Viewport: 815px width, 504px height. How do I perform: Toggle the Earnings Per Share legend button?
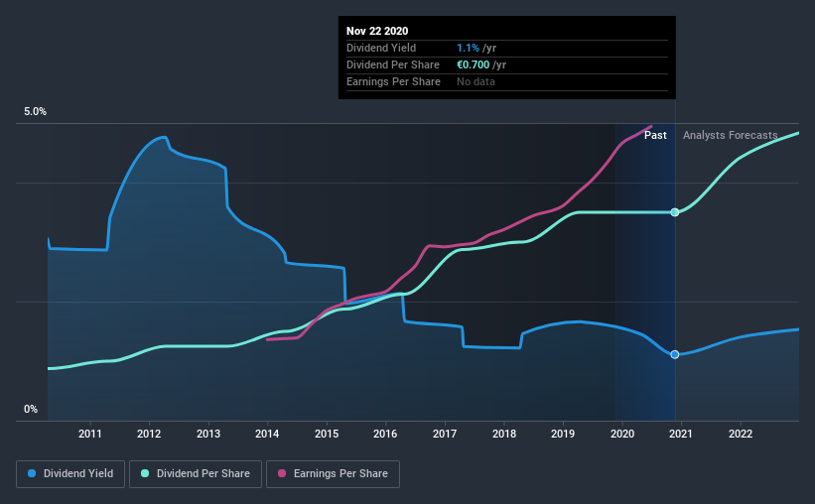point(333,474)
